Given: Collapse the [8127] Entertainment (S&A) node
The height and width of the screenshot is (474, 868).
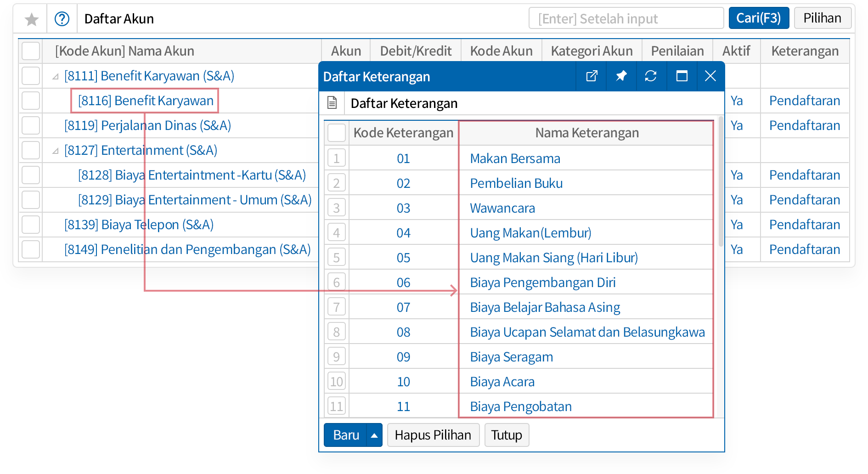Looking at the screenshot, I should pos(56,151).
